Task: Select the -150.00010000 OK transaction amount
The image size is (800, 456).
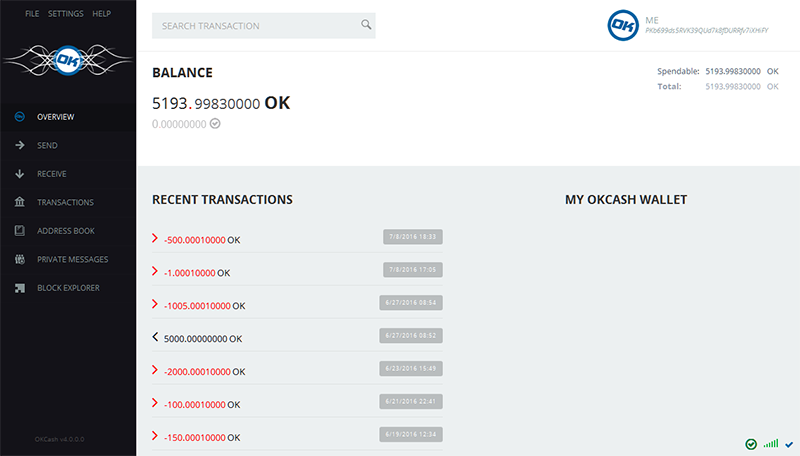Action: click(202, 438)
